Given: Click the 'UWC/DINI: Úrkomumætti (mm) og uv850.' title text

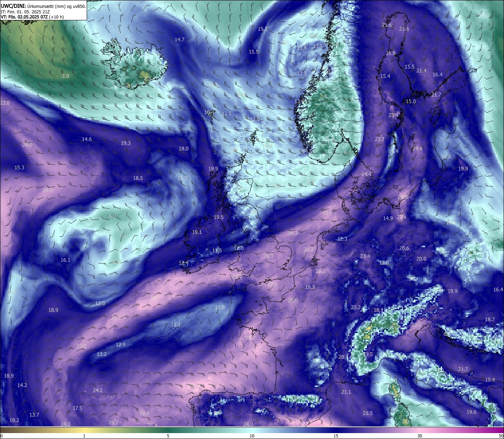Looking at the screenshot, I should click(x=43, y=6).
